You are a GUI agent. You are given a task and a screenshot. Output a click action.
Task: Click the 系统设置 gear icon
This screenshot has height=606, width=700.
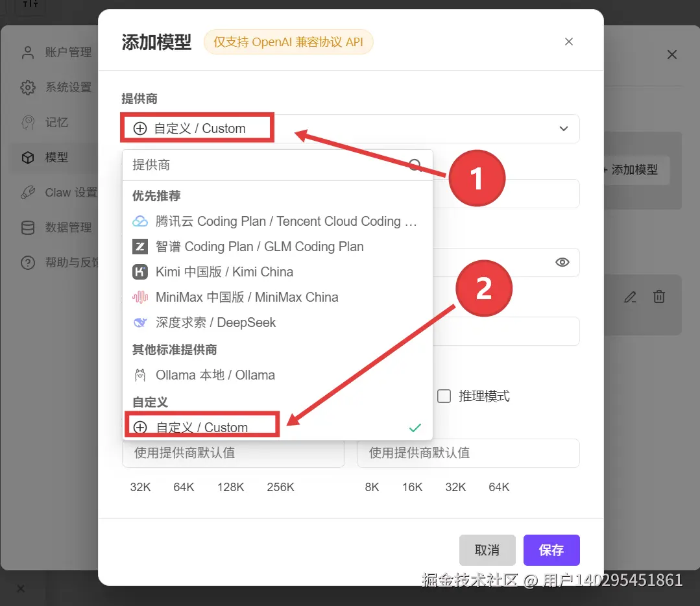27,87
